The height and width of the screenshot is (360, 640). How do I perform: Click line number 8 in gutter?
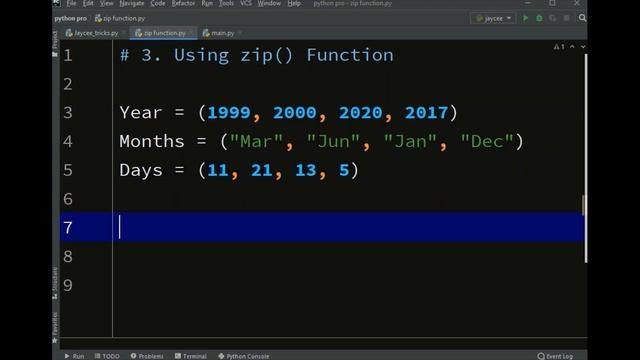68,256
